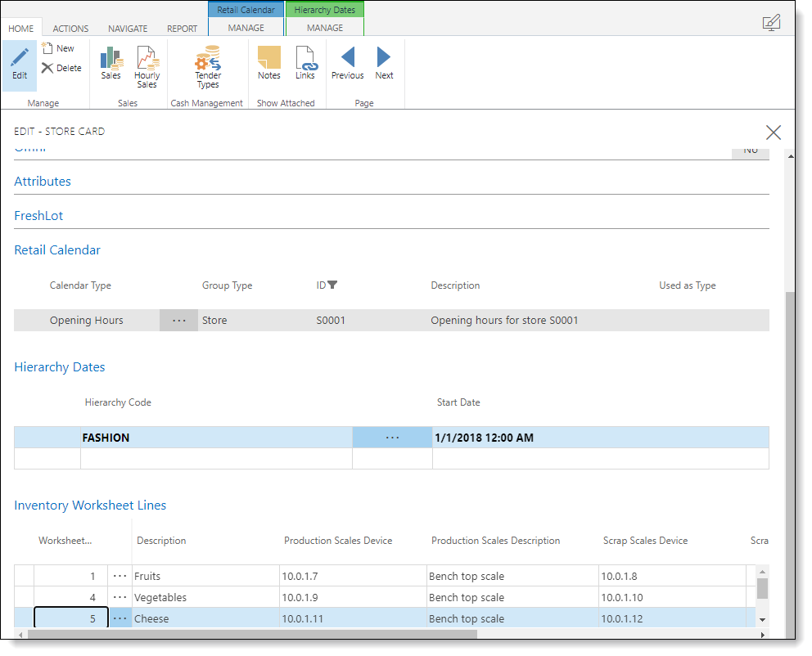The width and height of the screenshot is (812, 656).
Task: Go to Previous page arrow
Action: pyautogui.click(x=348, y=63)
